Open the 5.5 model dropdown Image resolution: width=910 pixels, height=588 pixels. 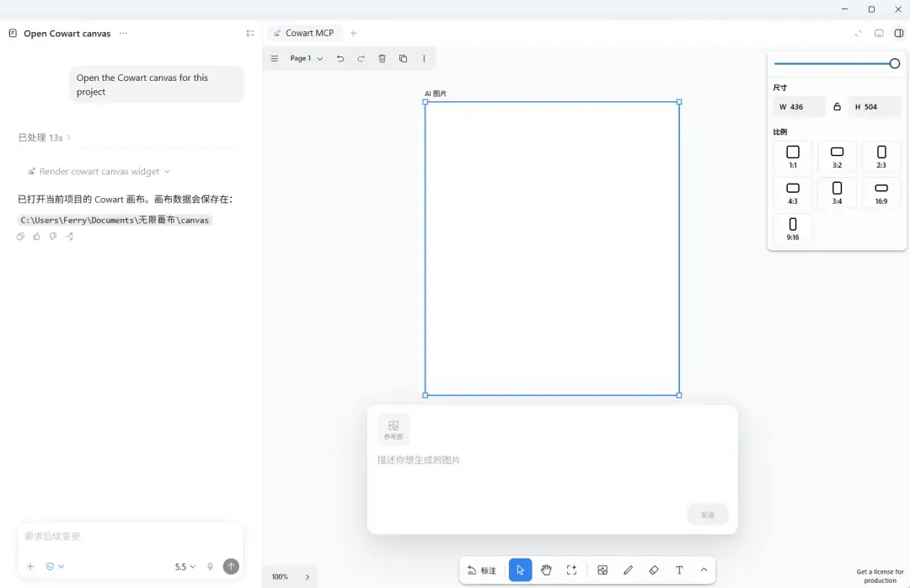tap(185, 567)
